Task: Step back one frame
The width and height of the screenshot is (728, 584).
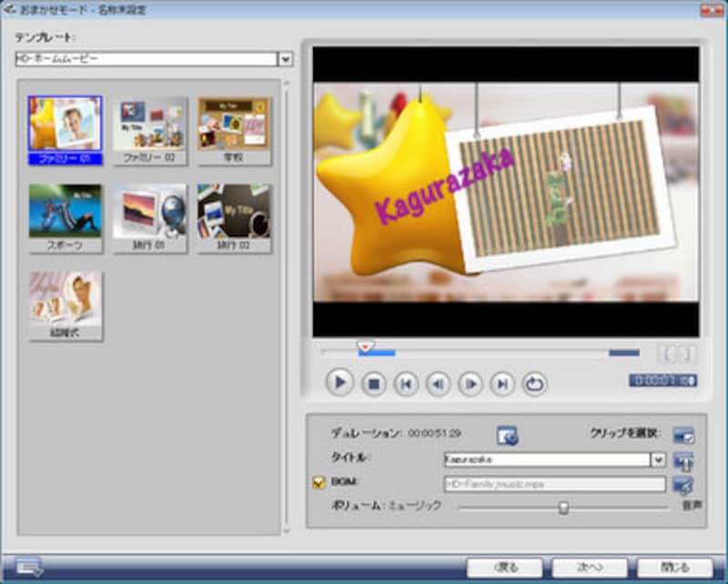Action: point(438,383)
